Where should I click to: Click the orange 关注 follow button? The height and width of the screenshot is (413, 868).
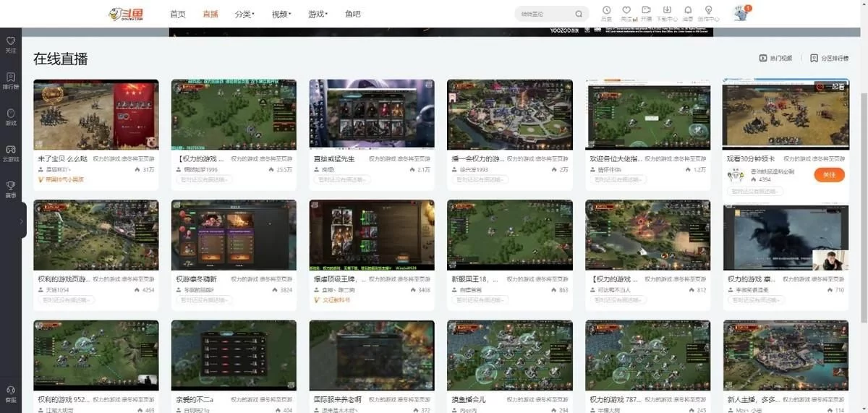click(829, 174)
